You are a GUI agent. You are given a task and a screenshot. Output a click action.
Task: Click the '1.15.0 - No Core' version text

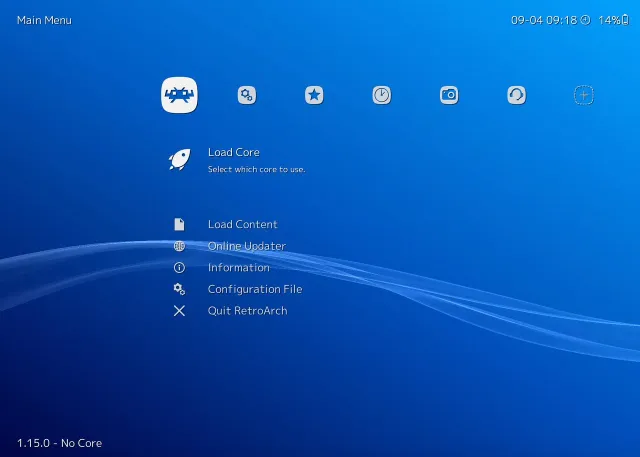pyautogui.click(x=59, y=443)
